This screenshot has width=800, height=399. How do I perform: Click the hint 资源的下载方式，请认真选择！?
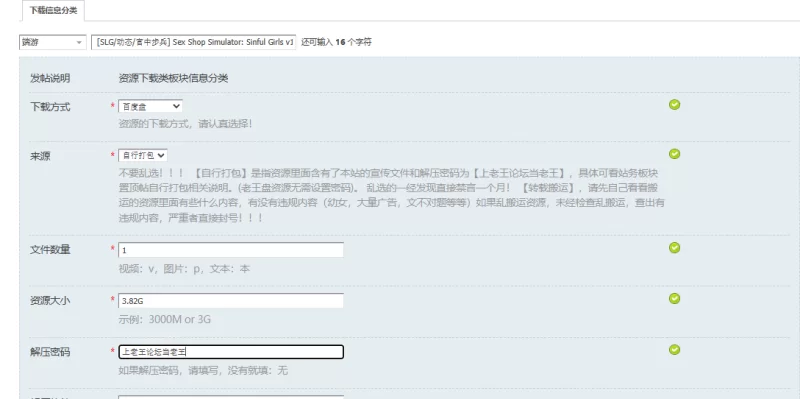pos(185,124)
